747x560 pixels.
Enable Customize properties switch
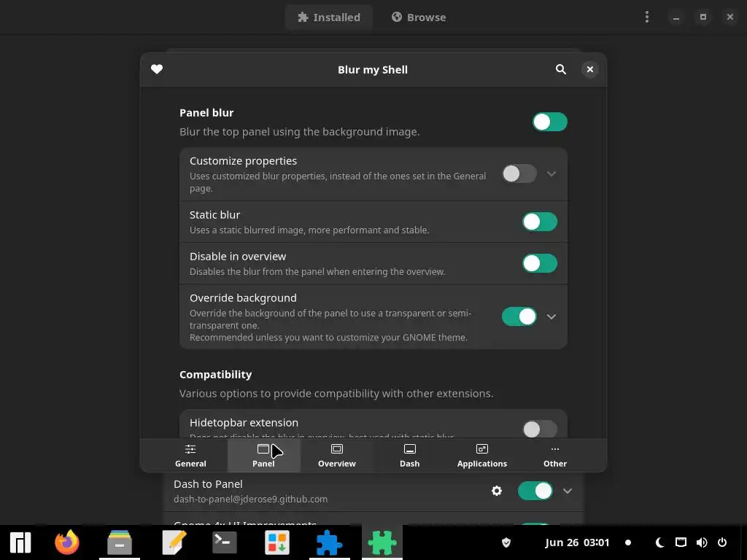[519, 174]
